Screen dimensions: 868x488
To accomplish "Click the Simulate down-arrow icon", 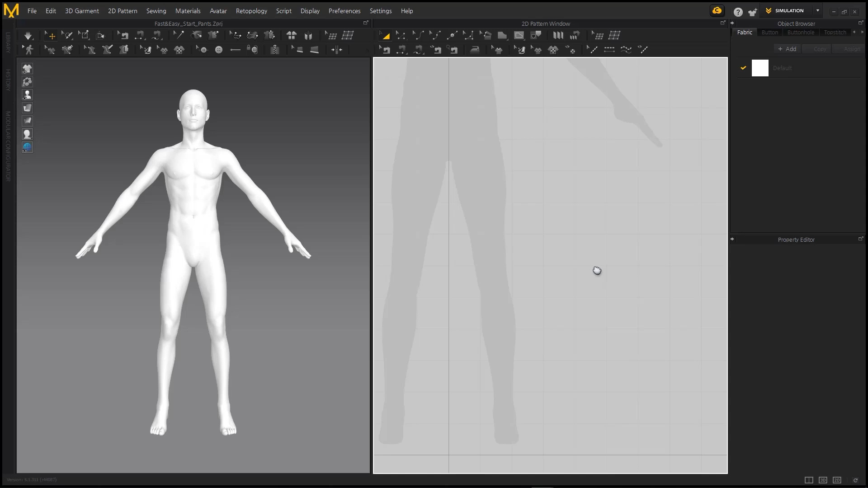I will (x=28, y=35).
